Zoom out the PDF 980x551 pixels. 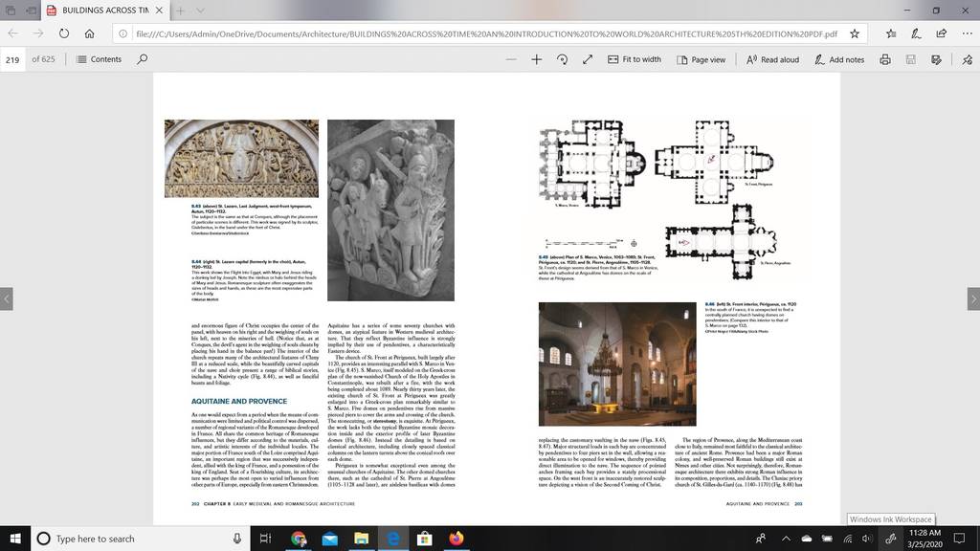coord(511,59)
